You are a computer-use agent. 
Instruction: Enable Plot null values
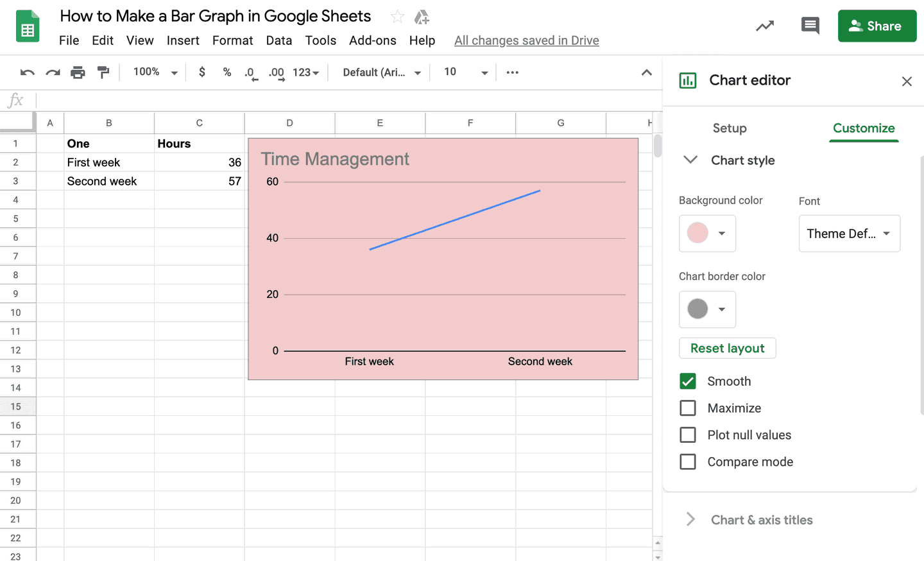687,435
